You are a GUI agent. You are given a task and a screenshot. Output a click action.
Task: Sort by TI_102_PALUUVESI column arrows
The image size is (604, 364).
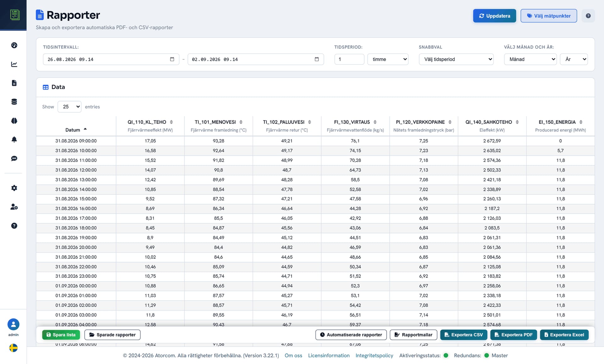click(x=310, y=122)
